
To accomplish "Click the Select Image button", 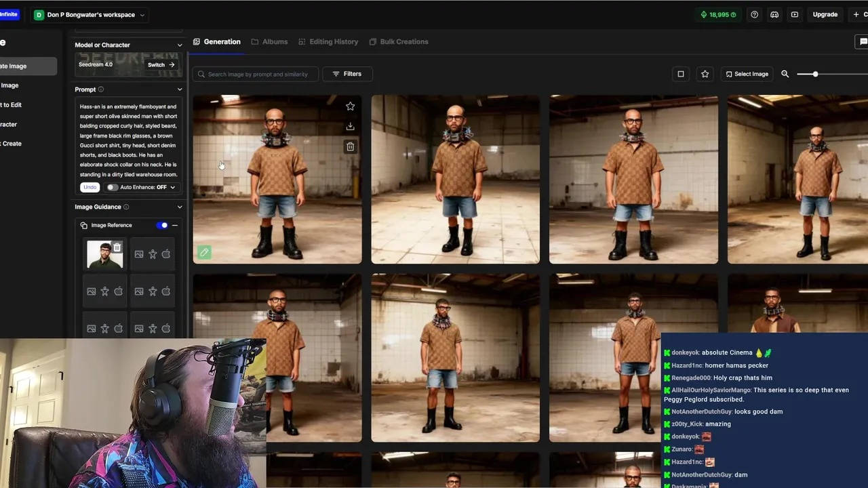I will pyautogui.click(x=747, y=74).
